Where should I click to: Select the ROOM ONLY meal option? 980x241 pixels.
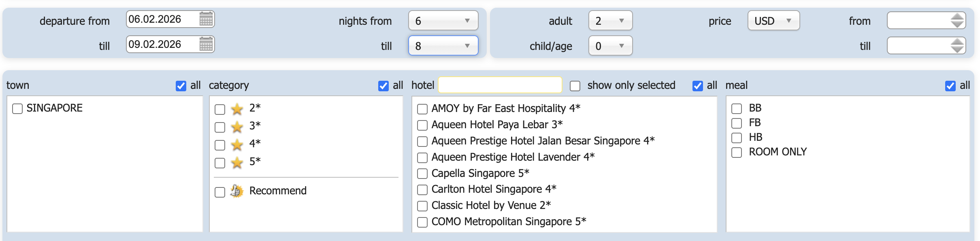(737, 153)
